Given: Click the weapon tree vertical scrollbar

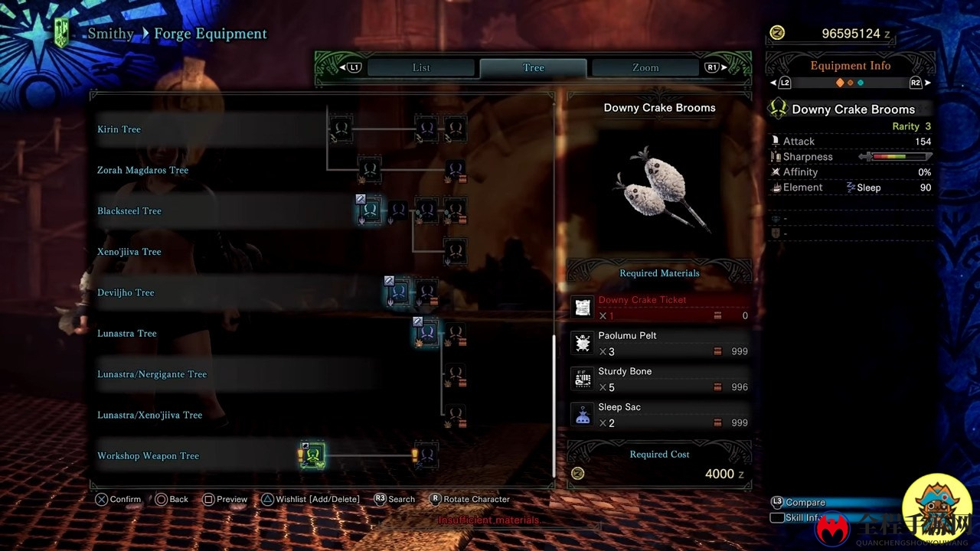Looking at the screenshot, I should 553,406.
